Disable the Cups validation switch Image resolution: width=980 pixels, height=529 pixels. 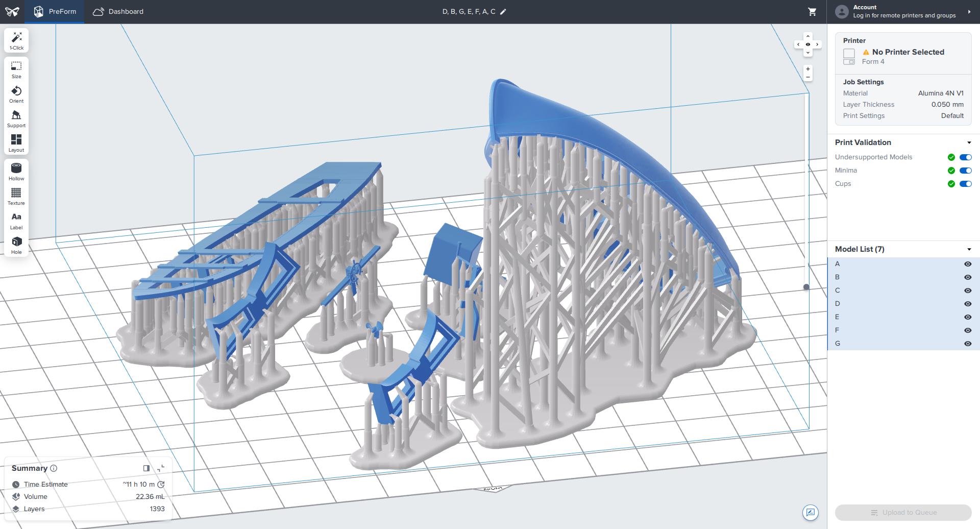[x=965, y=184]
